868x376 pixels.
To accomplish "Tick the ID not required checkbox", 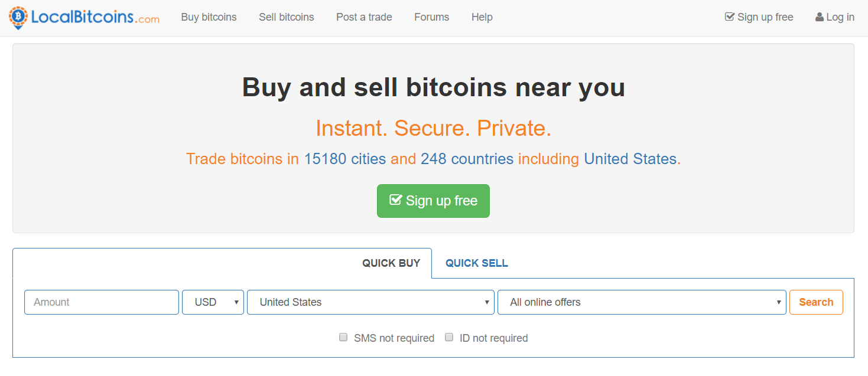I will [449, 338].
